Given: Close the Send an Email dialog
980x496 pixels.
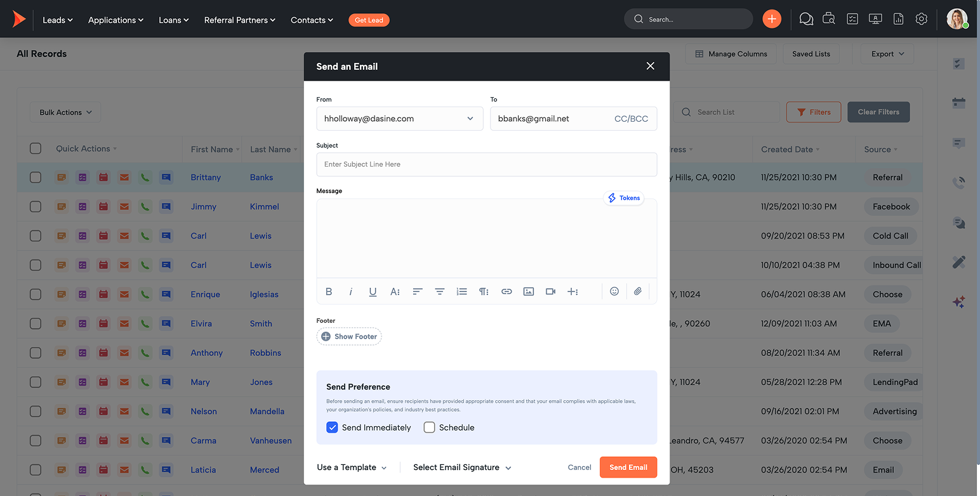Looking at the screenshot, I should coord(650,66).
